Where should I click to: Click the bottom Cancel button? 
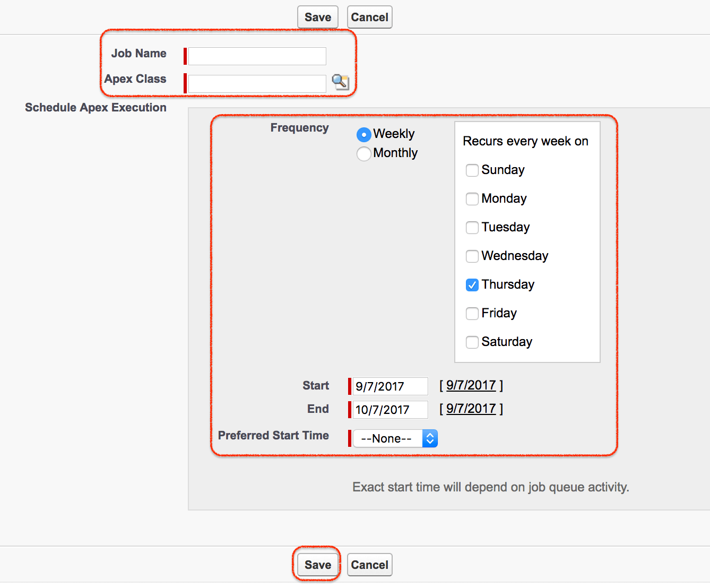[369, 565]
